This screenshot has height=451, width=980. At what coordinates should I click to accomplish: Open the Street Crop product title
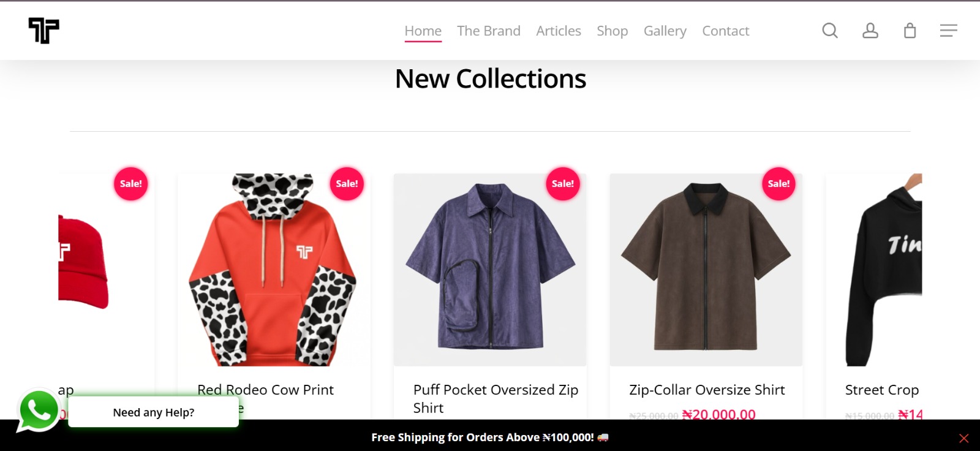[882, 390]
